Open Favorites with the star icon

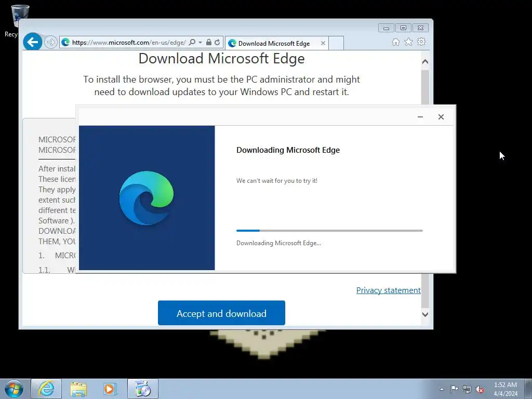tap(408, 42)
